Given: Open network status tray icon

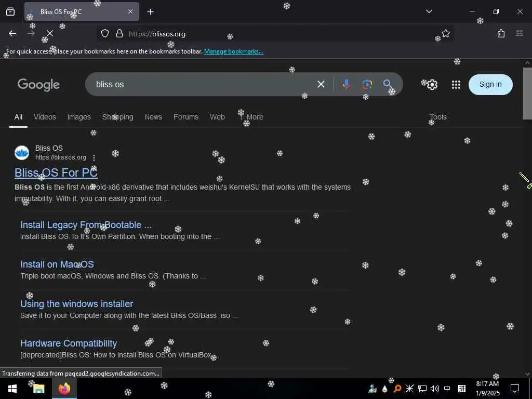Looking at the screenshot, I should (x=422, y=389).
